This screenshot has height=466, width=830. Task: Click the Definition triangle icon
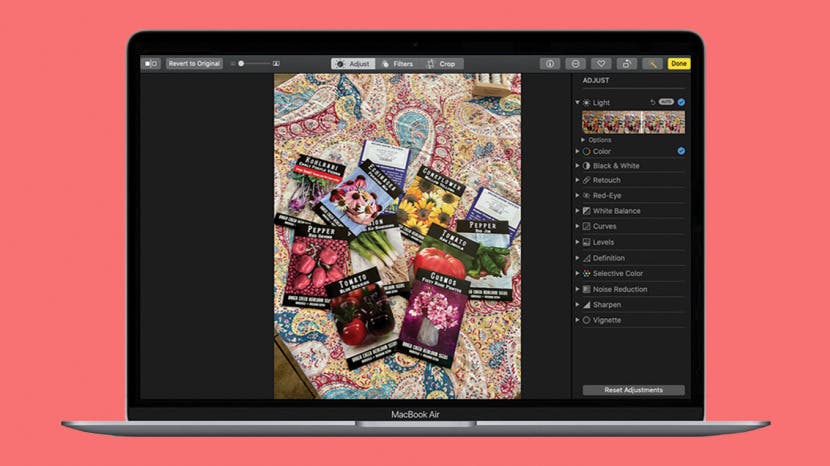coord(587,258)
